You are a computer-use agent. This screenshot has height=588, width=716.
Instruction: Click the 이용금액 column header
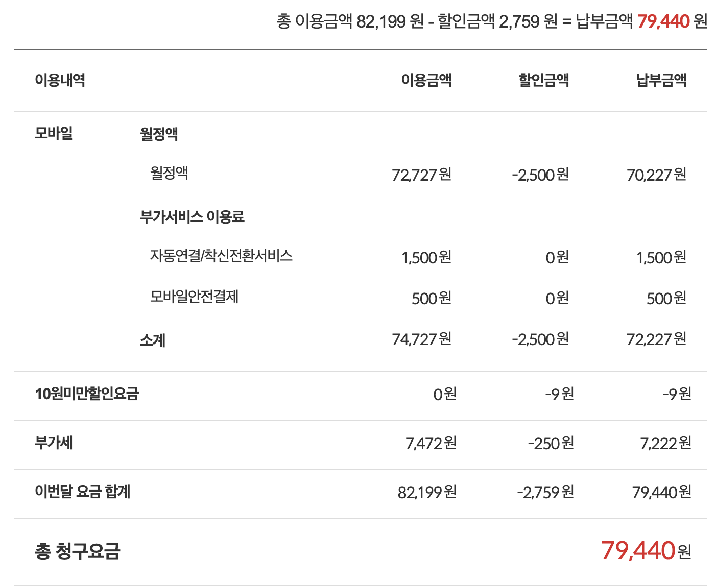pos(426,80)
